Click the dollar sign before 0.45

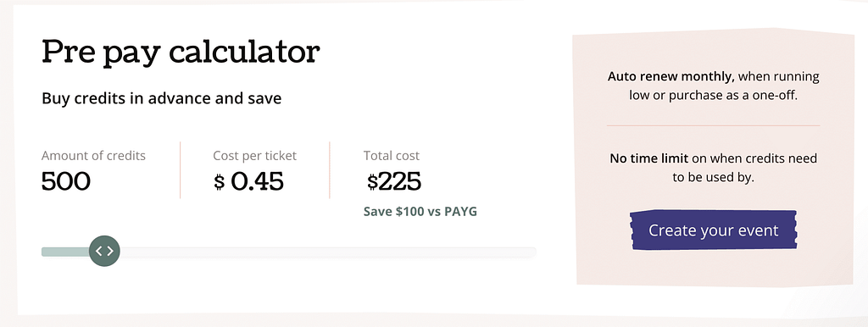[220, 182]
